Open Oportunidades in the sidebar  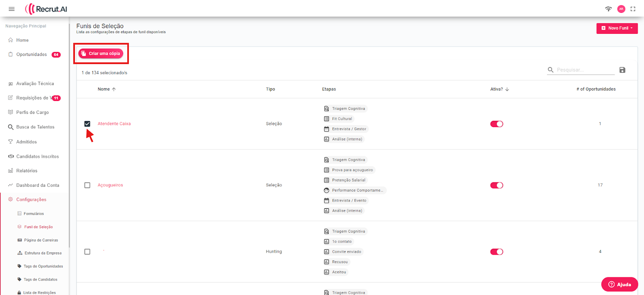pos(31,55)
